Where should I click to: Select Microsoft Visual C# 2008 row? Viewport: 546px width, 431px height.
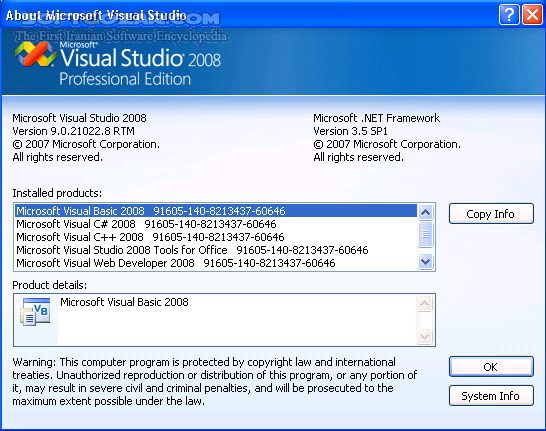point(216,224)
